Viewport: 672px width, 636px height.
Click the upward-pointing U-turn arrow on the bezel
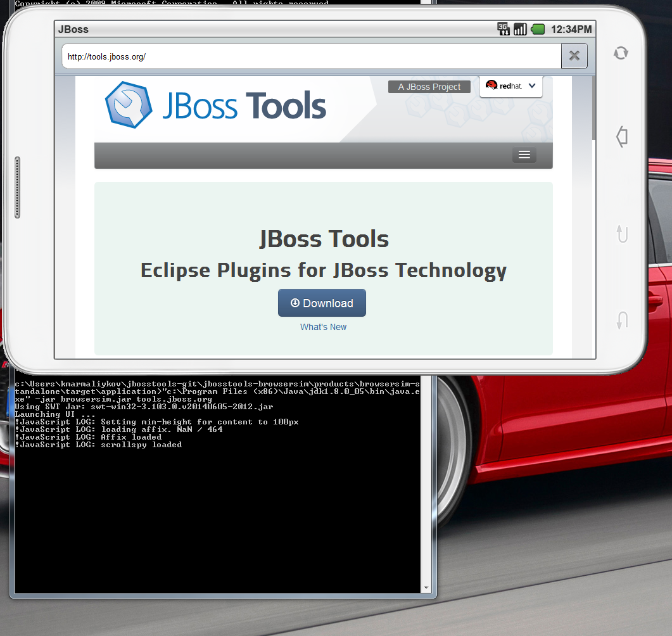point(622,234)
